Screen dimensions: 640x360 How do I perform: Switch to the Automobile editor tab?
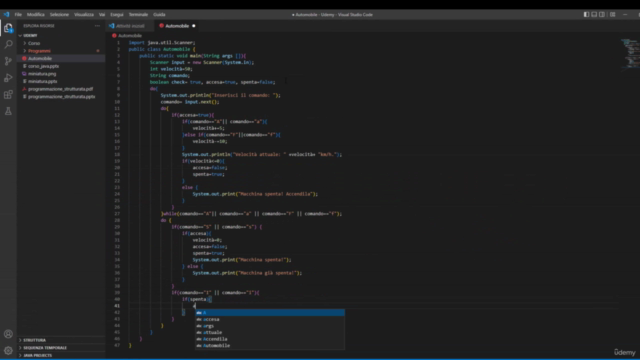click(177, 26)
